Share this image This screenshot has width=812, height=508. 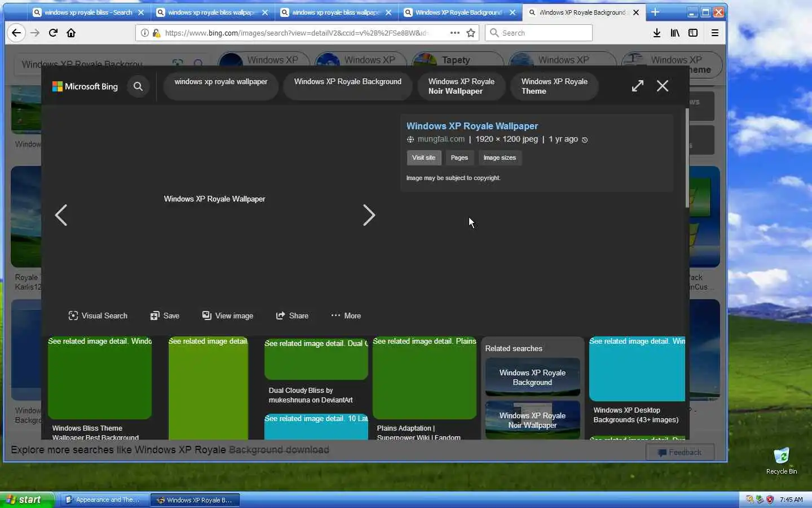click(x=292, y=316)
